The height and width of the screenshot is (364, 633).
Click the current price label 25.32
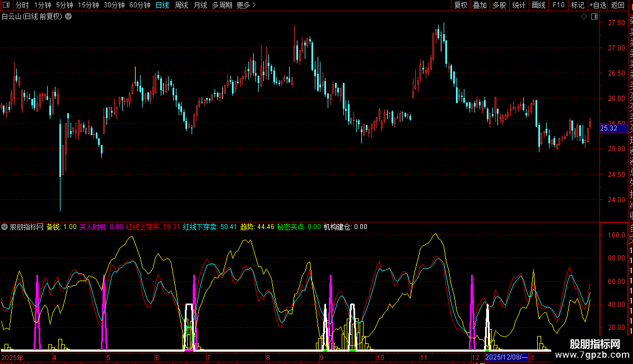613,128
